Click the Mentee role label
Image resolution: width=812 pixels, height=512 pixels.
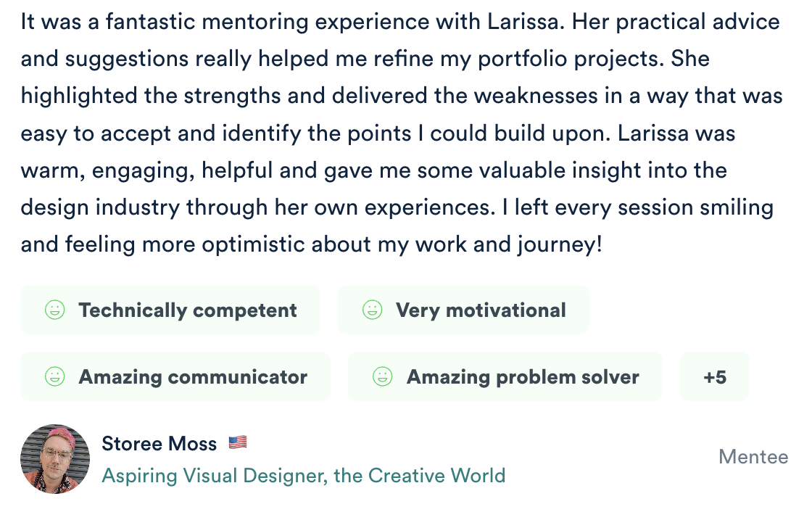tap(753, 457)
